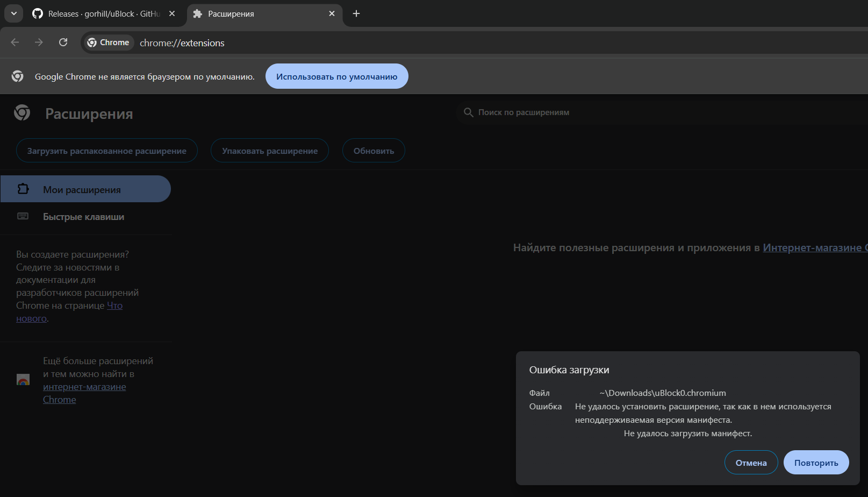Switch to the uBlock Releases GitHub tab
The image size is (868, 497).
[104, 13]
